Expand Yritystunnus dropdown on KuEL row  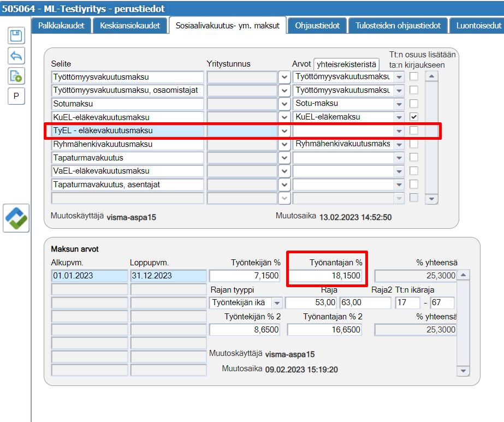(284, 117)
